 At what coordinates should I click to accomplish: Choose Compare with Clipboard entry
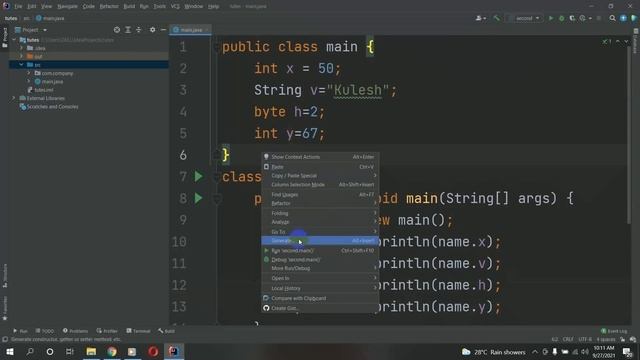coord(320,298)
